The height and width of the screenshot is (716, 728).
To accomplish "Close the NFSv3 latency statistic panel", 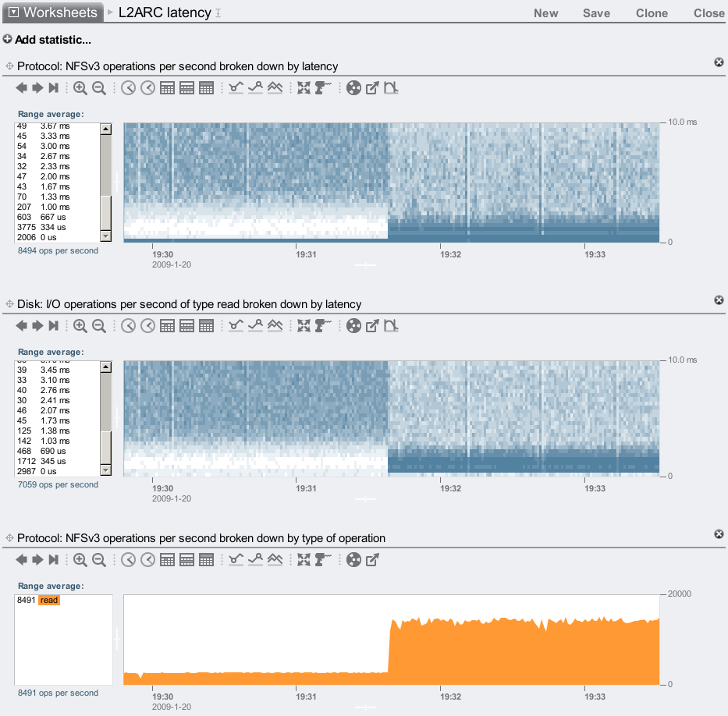I will 719,62.
